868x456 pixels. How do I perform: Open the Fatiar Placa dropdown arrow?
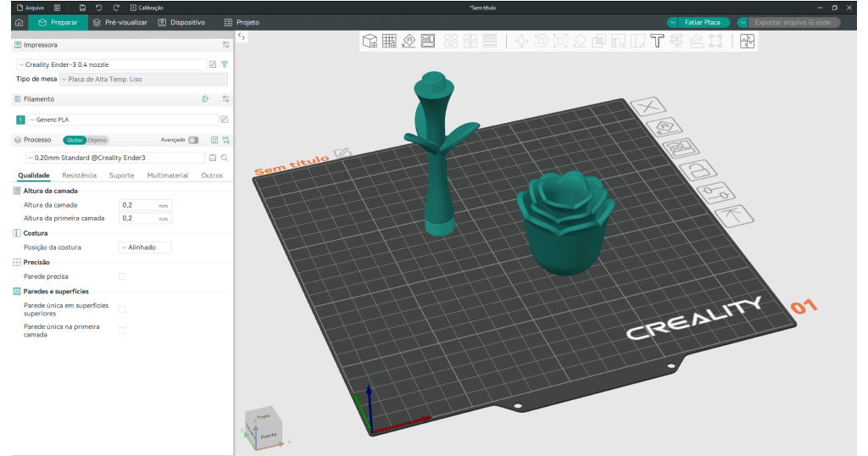click(x=672, y=23)
